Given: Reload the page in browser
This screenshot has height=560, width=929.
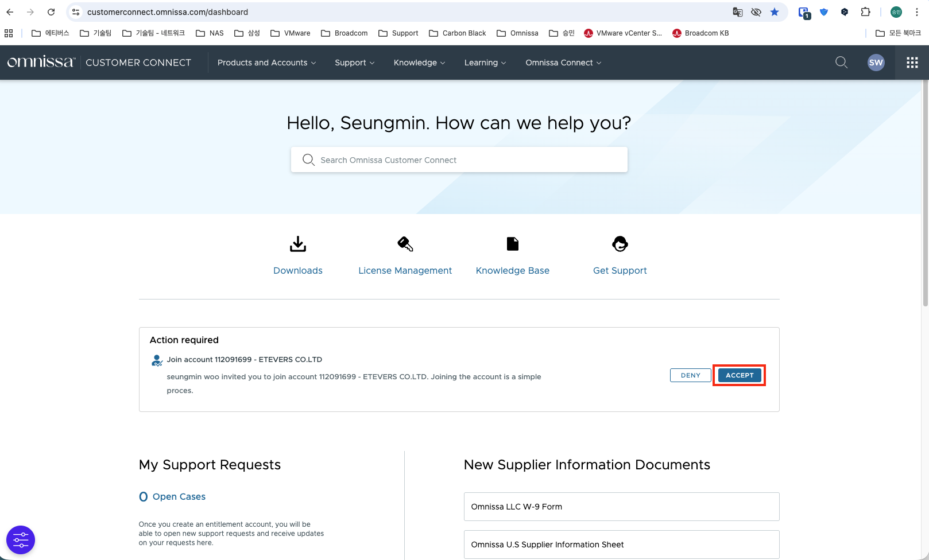Looking at the screenshot, I should (51, 12).
